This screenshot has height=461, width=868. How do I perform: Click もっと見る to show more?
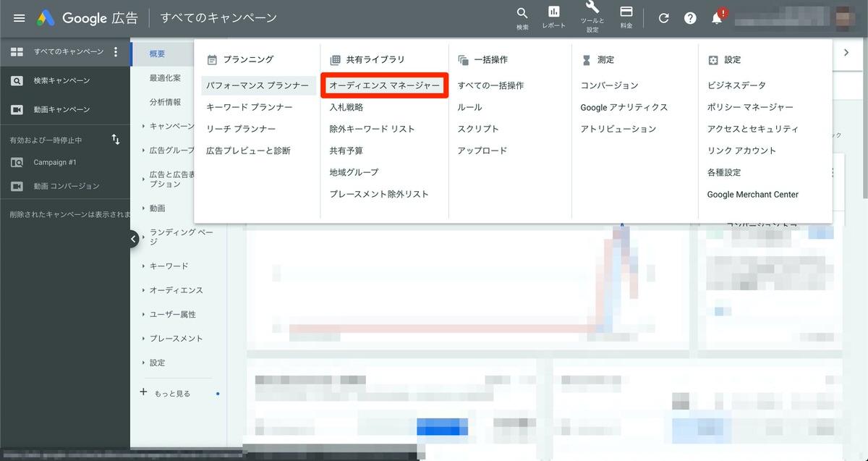(x=172, y=394)
